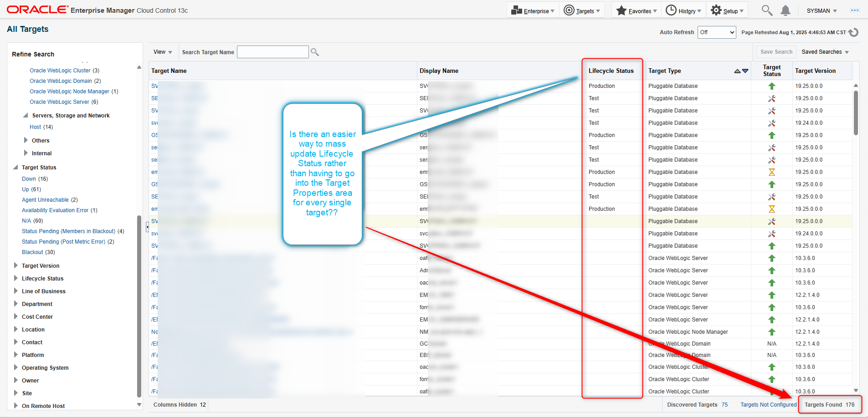Image resolution: width=868 pixels, height=418 pixels.
Task: Filter by Oracle WebLogic Node Manager
Action: point(69,92)
